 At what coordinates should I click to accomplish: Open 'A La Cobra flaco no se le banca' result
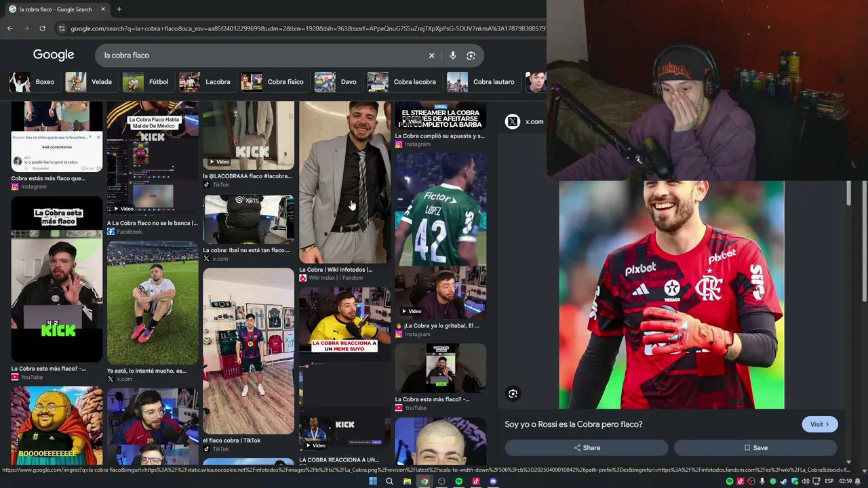click(x=153, y=223)
